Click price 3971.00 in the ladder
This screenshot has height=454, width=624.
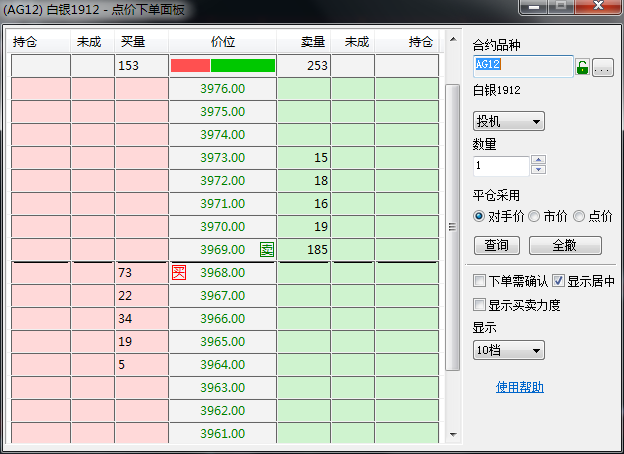pos(222,204)
